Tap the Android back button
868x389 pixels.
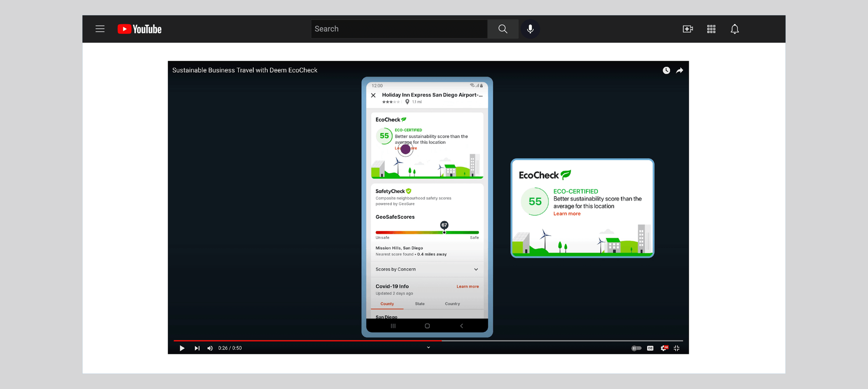tap(461, 326)
